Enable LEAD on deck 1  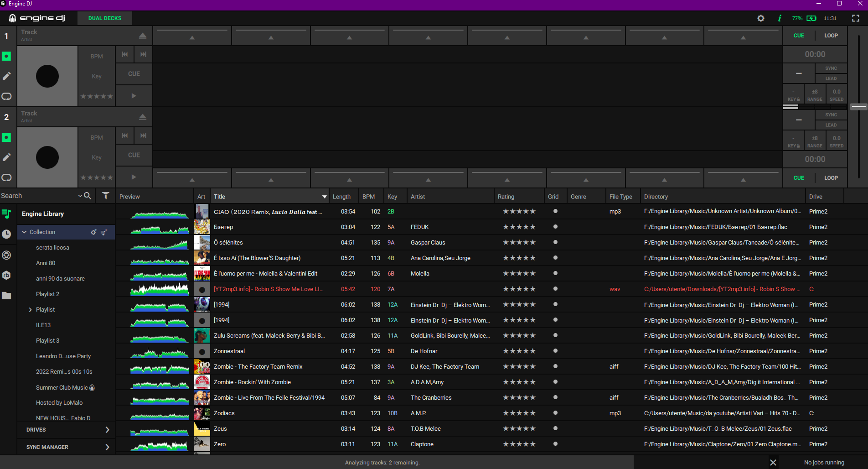pyautogui.click(x=831, y=78)
